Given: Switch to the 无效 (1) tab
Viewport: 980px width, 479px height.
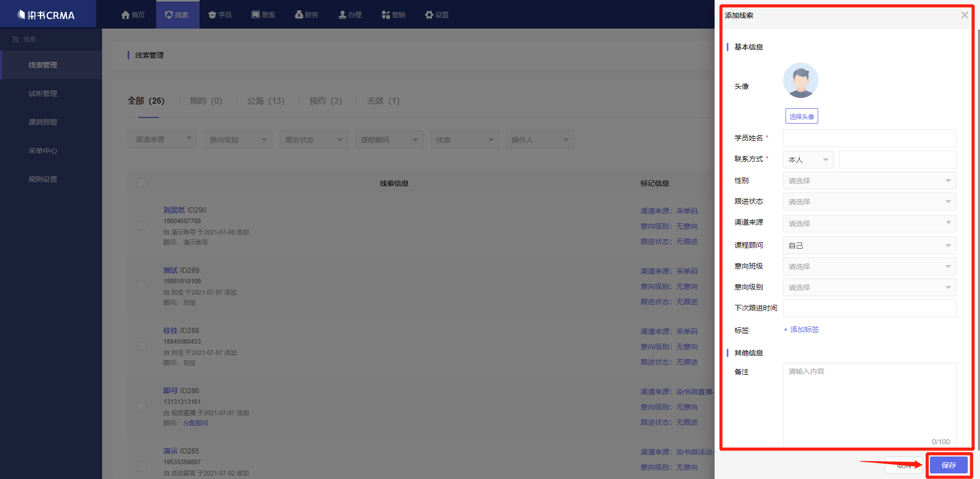Looking at the screenshot, I should [x=383, y=101].
